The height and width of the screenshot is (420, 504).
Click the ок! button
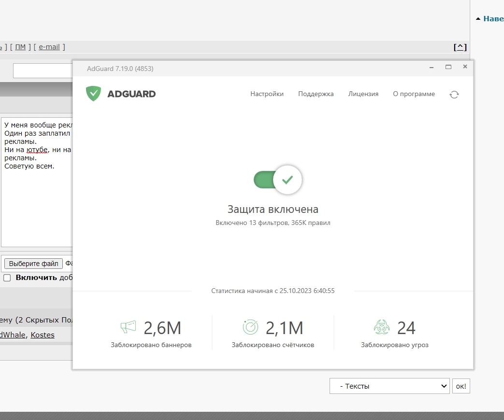click(461, 386)
